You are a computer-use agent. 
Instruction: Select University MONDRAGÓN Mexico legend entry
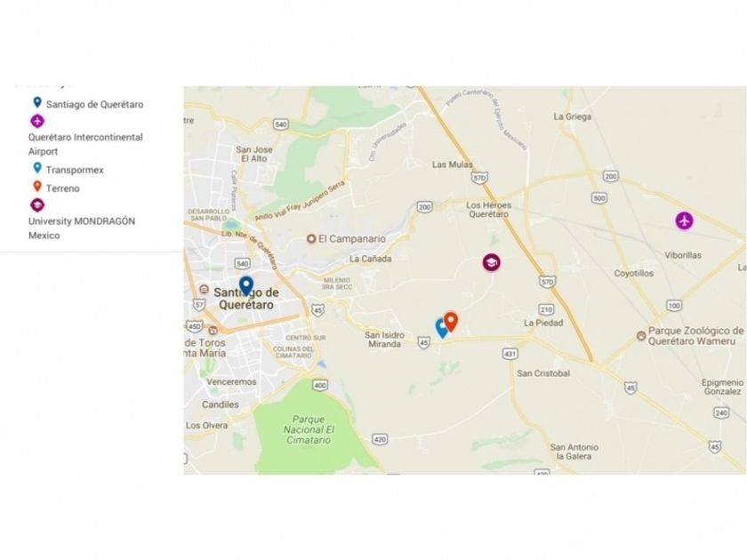[x=82, y=228]
